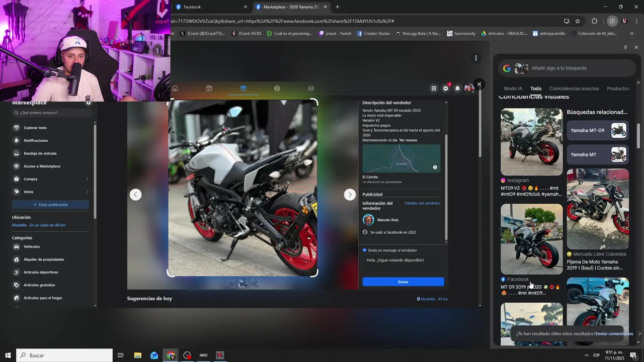Screen dimensions: 644x362
Task: Open Detalles del vendedor link
Action: (423, 203)
